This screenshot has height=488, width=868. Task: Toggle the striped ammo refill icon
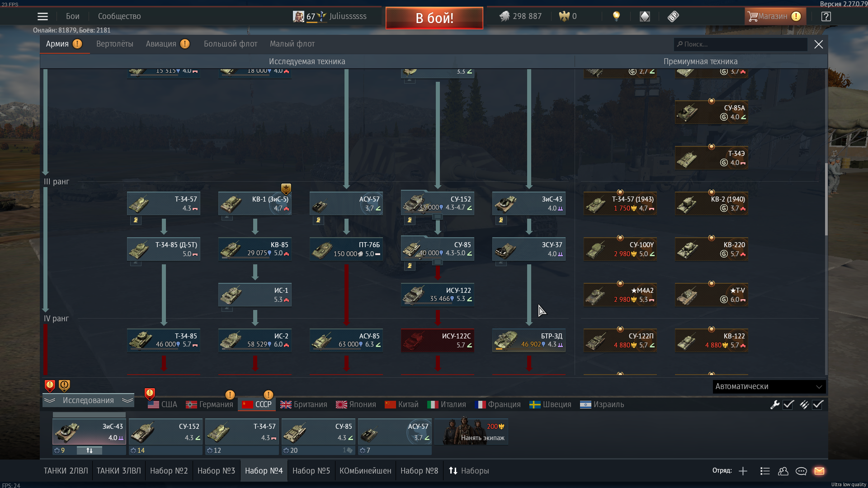click(x=804, y=404)
